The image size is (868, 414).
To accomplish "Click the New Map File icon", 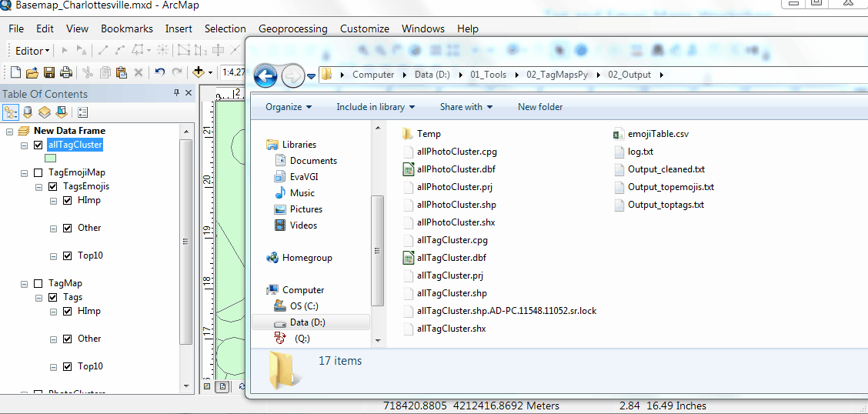I will [x=16, y=72].
